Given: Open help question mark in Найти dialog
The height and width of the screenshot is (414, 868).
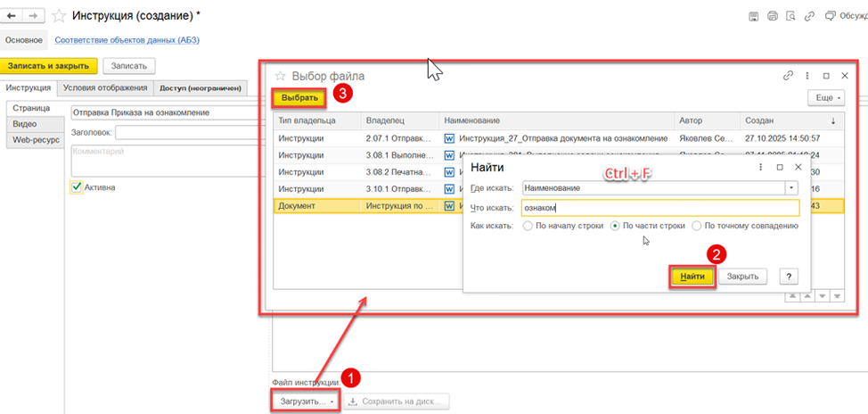Looking at the screenshot, I should point(789,276).
